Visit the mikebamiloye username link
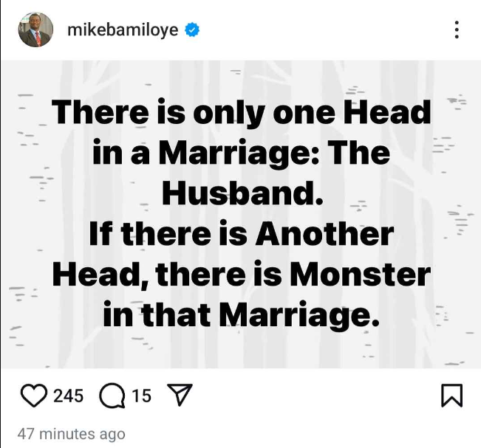Image resolution: width=481 pixels, height=448 pixels. tap(123, 30)
